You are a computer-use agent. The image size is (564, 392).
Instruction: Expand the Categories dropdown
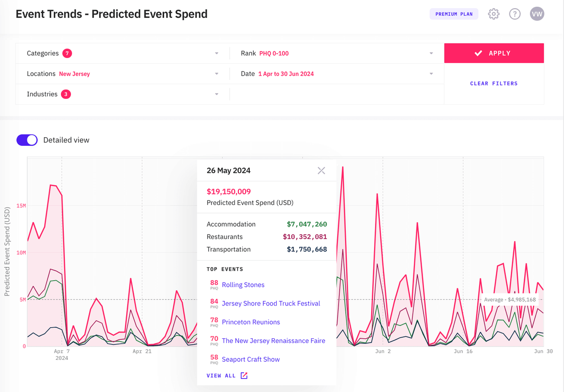pos(216,53)
